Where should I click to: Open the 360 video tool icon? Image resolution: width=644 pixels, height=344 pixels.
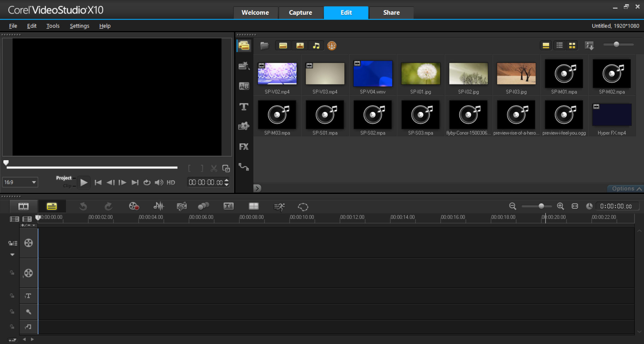pos(303,207)
